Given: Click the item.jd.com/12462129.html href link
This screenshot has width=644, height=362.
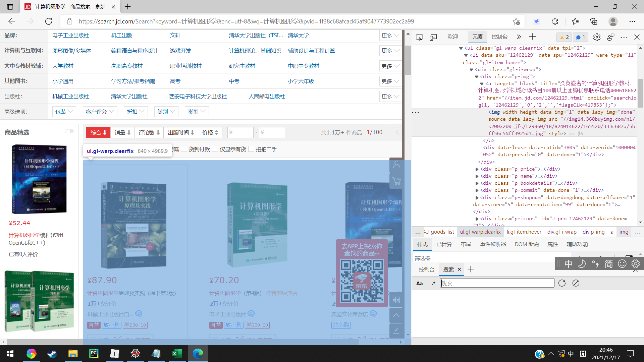Looking at the screenshot, I should (543, 98).
